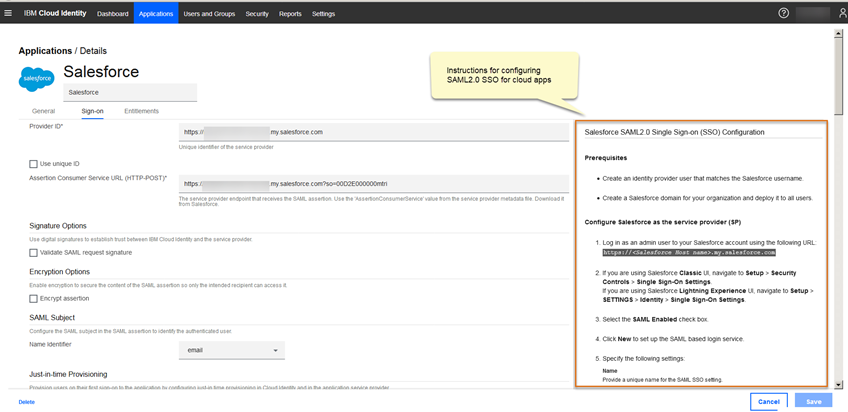Click the SAML Subject heading

click(52, 317)
